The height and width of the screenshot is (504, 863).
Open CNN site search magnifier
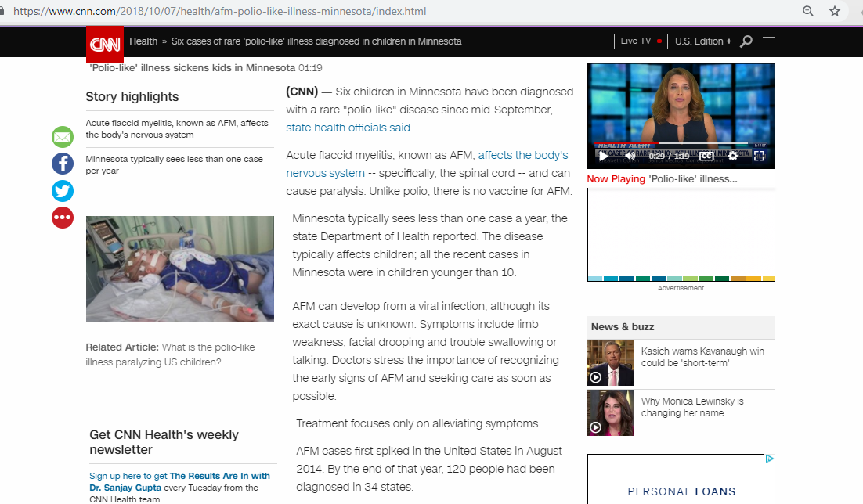pos(746,41)
